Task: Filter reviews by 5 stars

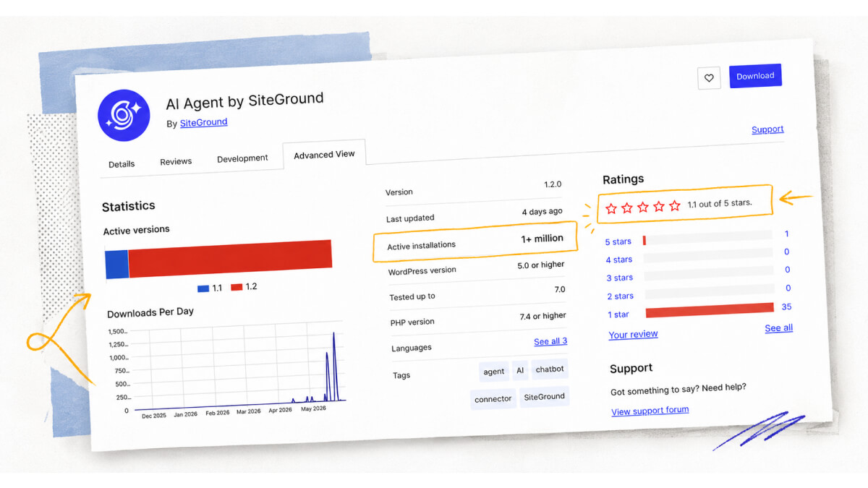Action: [x=618, y=241]
